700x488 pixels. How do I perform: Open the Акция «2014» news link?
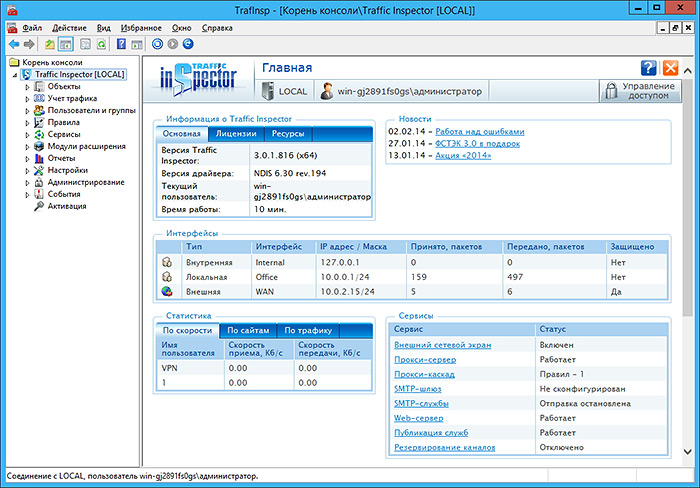pyautogui.click(x=463, y=156)
